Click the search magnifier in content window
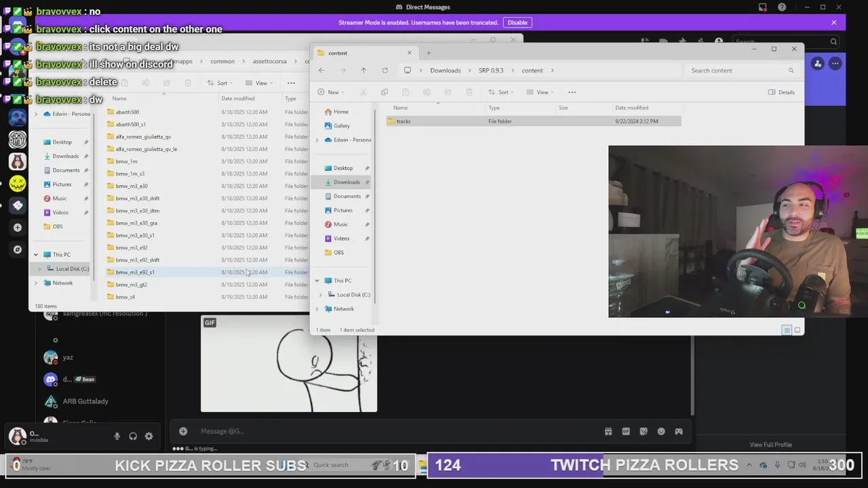Image resolution: width=868 pixels, height=488 pixels. pos(791,70)
